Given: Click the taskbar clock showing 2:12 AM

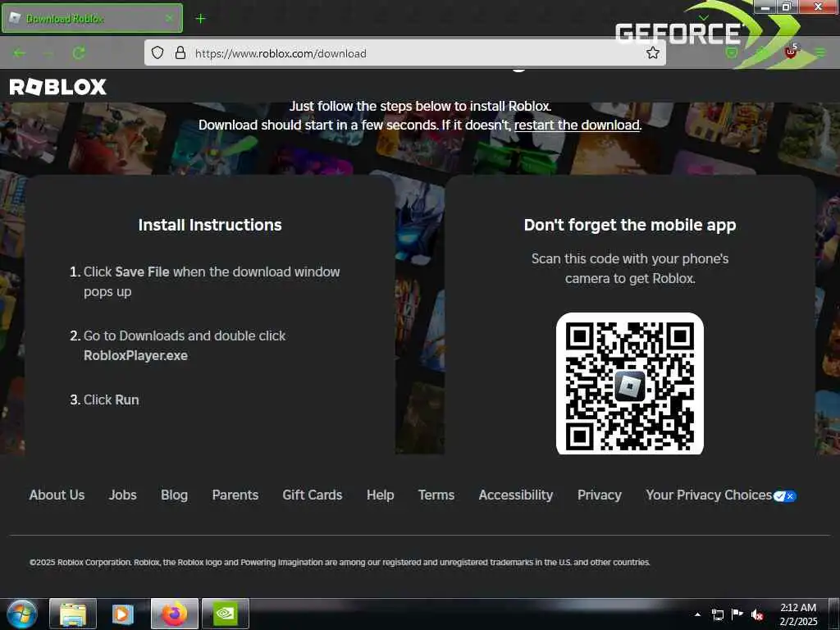Looking at the screenshot, I should click(798, 614).
